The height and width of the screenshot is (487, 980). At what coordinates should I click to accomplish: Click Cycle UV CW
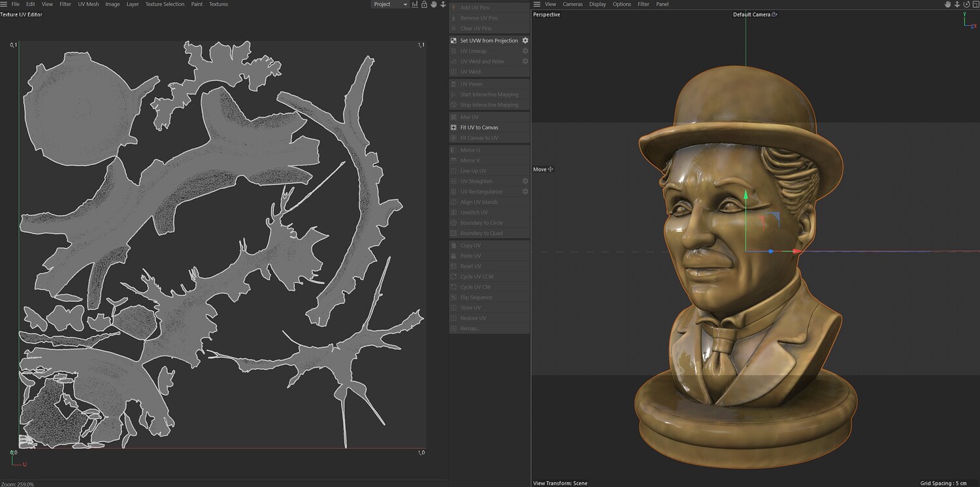click(489, 287)
